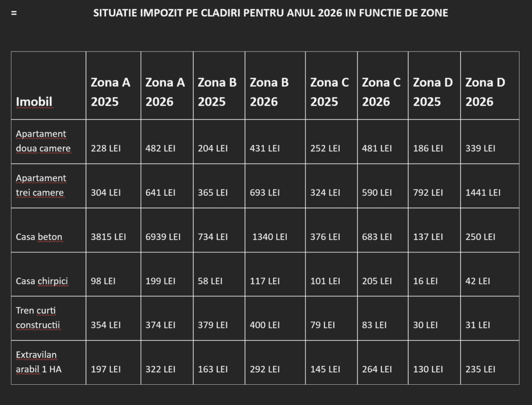Select the 1340 LEI cell

pos(270,237)
